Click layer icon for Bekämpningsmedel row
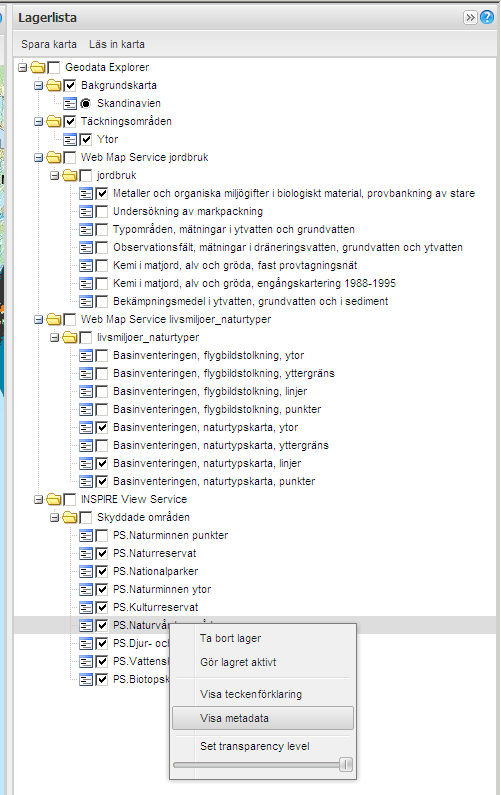 (x=86, y=302)
